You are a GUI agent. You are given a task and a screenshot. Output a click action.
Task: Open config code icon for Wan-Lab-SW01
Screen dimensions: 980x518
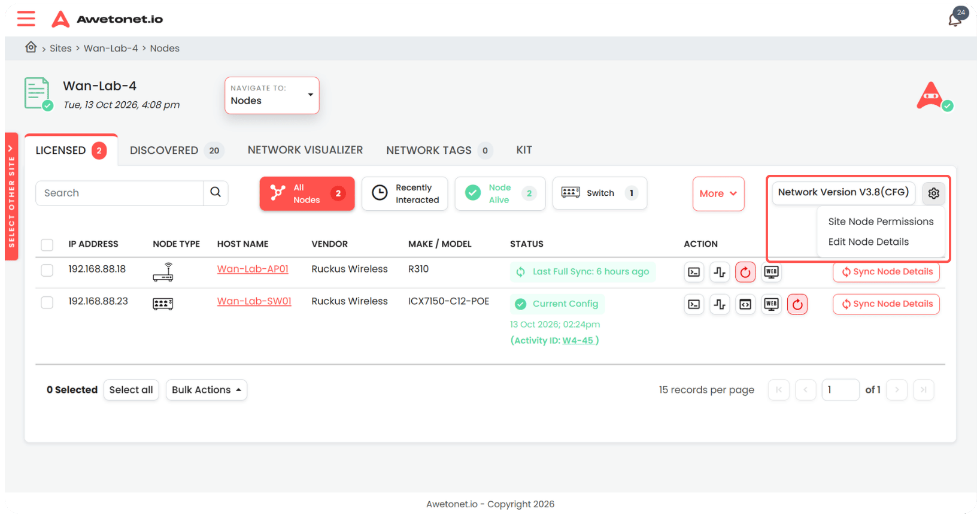click(745, 304)
